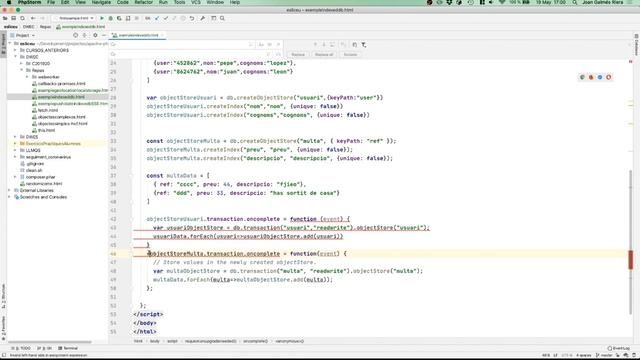Open settings with the wrench icon
Viewport: 640px width, 360px height.
(x=202, y=18)
